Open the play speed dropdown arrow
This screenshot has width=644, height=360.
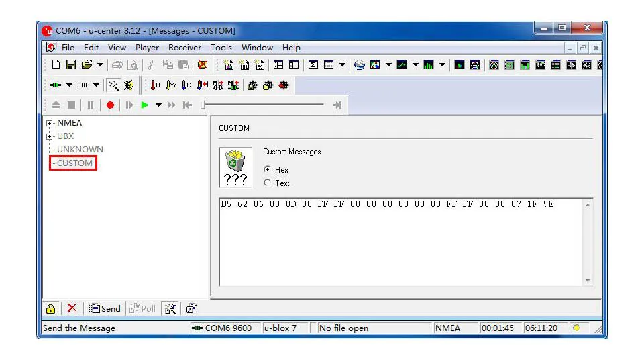click(158, 105)
